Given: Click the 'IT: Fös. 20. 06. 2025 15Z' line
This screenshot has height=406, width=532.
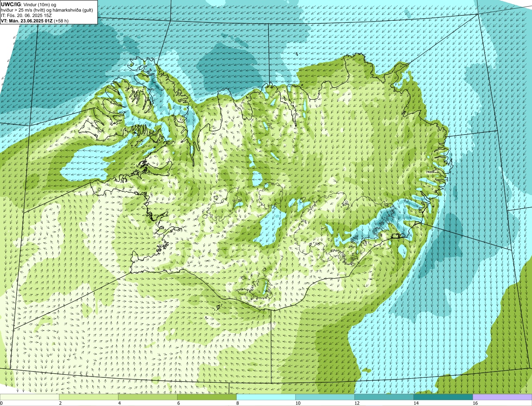Looking at the screenshot, I should 27,15.
